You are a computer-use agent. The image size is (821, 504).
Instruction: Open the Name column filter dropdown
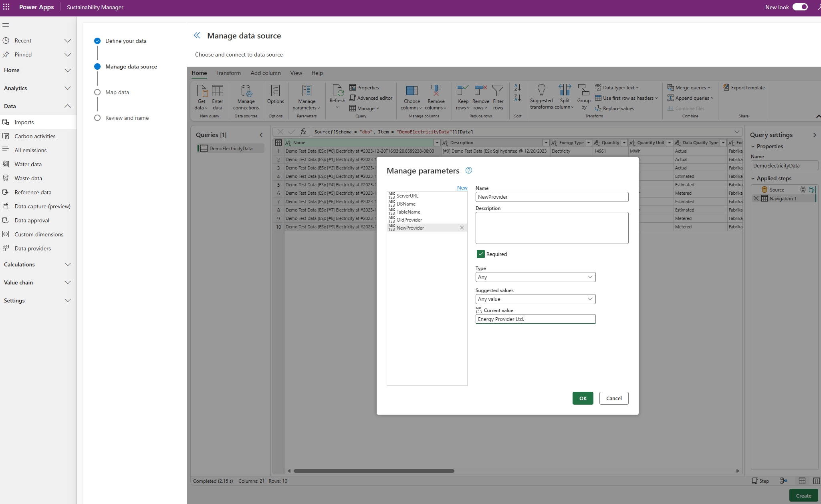pyautogui.click(x=437, y=143)
